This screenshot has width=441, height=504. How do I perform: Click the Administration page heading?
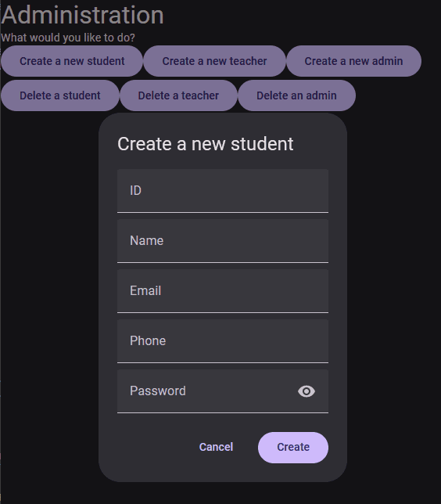click(83, 15)
